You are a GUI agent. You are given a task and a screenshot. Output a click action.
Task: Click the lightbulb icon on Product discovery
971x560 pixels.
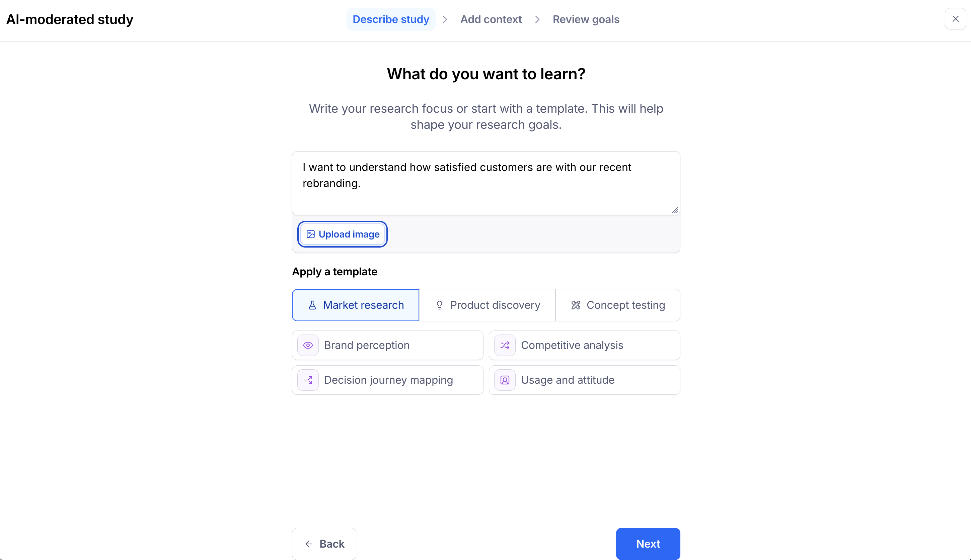[x=439, y=305]
